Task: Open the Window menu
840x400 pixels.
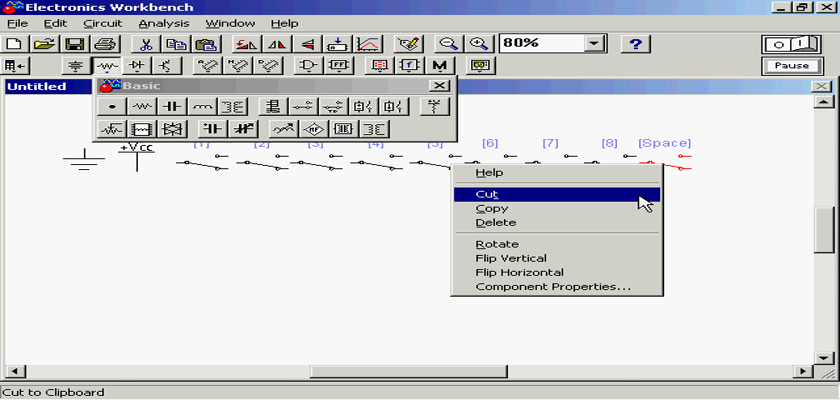Action: click(230, 24)
